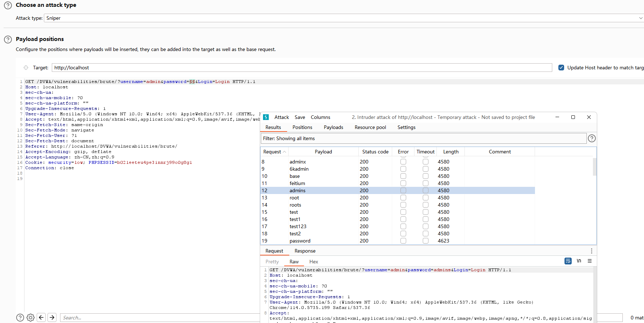Close the Intruder attack window
Screen dimensions: 644x323
tap(589, 117)
